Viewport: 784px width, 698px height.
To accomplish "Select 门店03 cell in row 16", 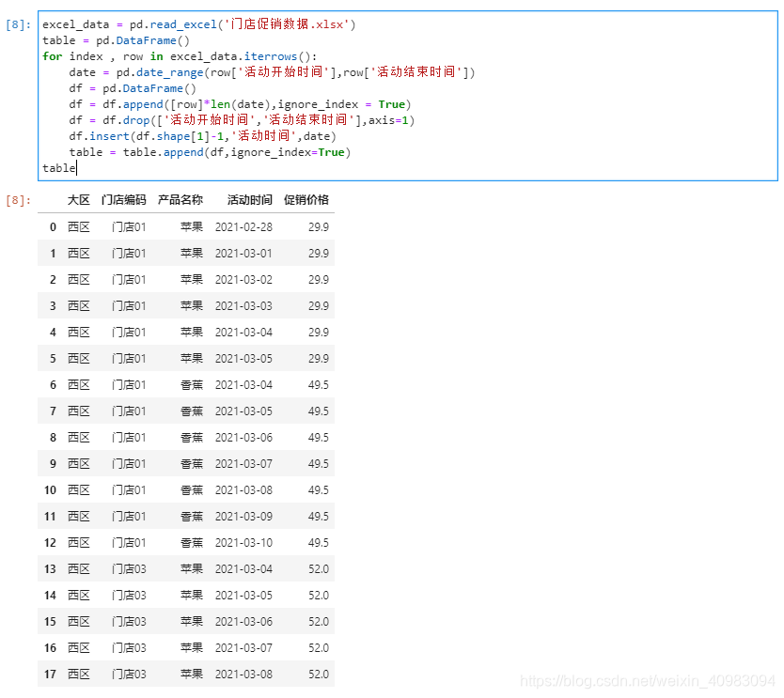I will [x=129, y=647].
